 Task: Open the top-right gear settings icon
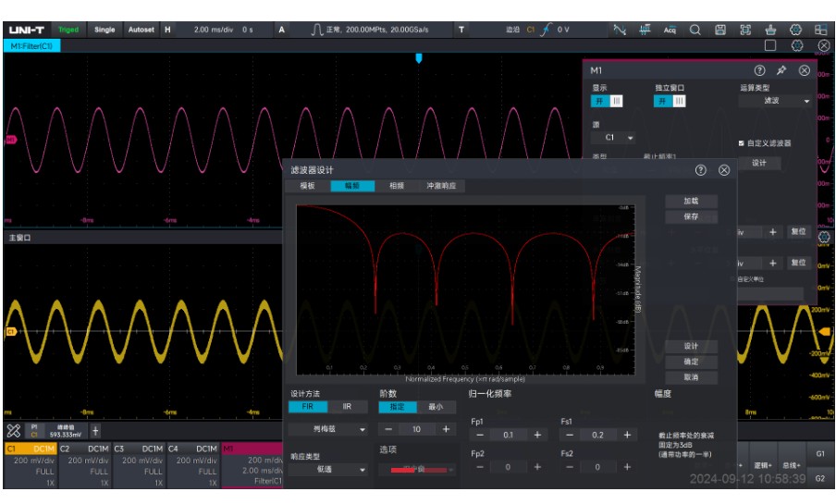796,30
